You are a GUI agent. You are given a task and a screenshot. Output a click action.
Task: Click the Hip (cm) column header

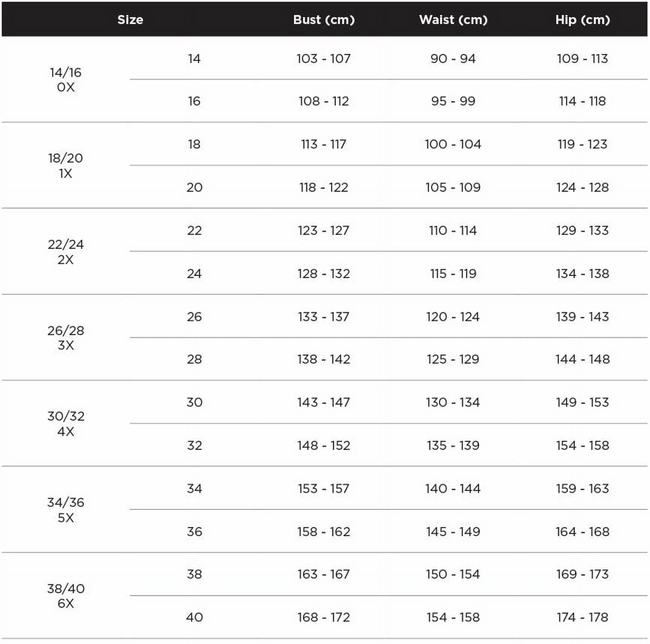pos(582,19)
